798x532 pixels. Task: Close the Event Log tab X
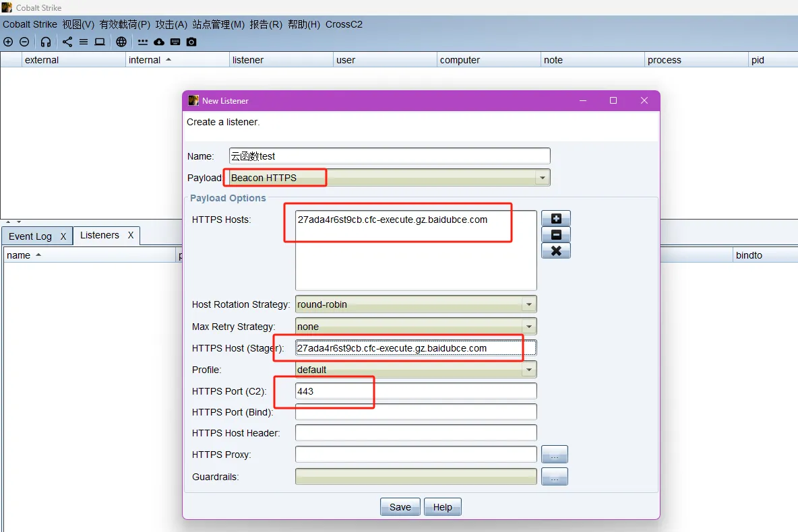(x=63, y=236)
